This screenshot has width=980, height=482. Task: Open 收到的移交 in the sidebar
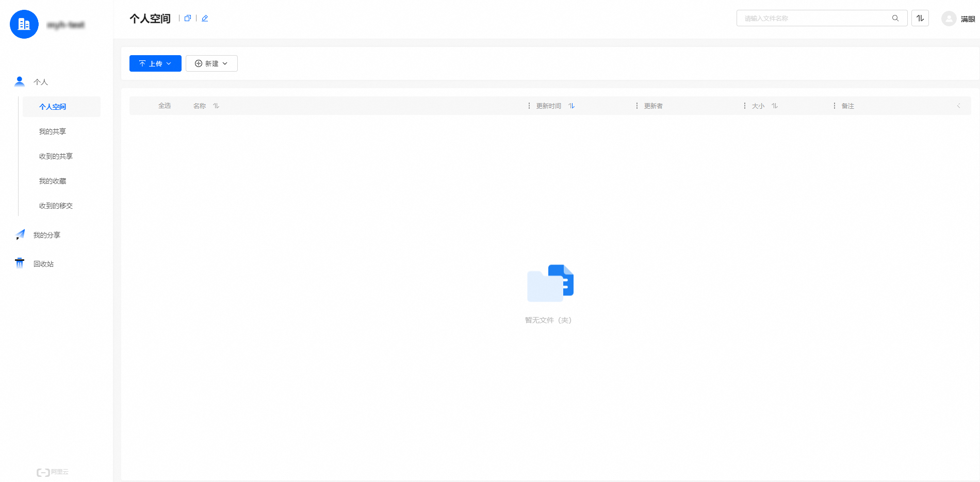[56, 206]
